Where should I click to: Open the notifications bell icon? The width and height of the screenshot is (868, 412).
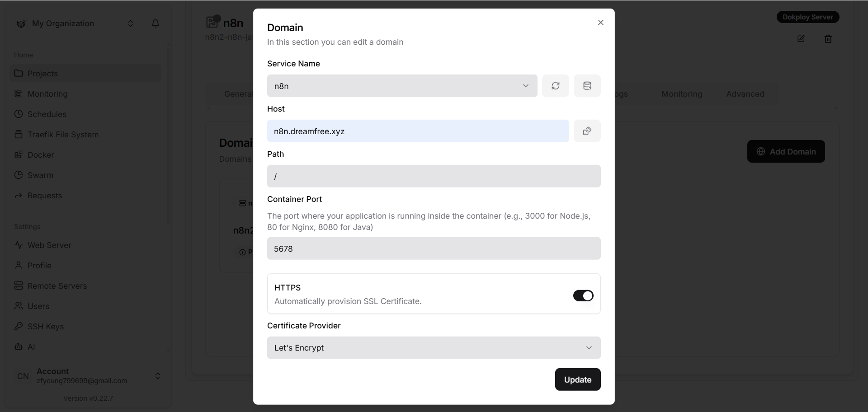[x=155, y=23]
